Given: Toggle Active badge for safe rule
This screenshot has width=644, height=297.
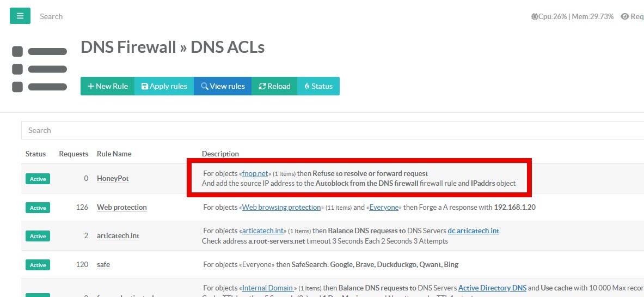Looking at the screenshot, I should (38, 265).
